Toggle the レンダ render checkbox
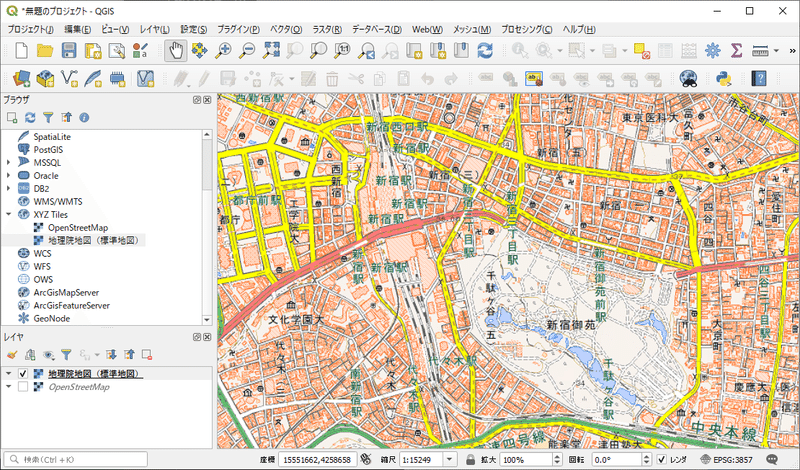Image resolution: width=800 pixels, height=470 pixels. 662,459
